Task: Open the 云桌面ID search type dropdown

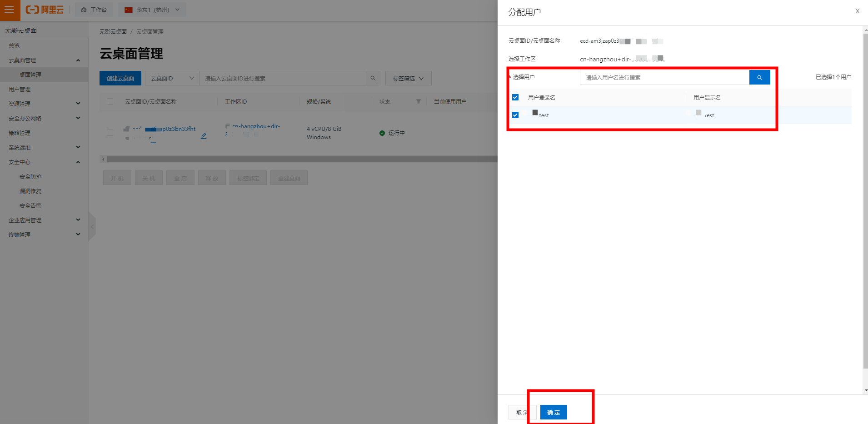Action: 172,78
